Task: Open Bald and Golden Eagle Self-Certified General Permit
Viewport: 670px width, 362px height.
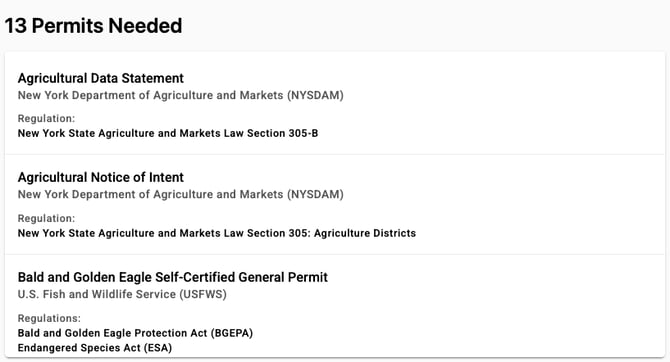Action: click(173, 277)
